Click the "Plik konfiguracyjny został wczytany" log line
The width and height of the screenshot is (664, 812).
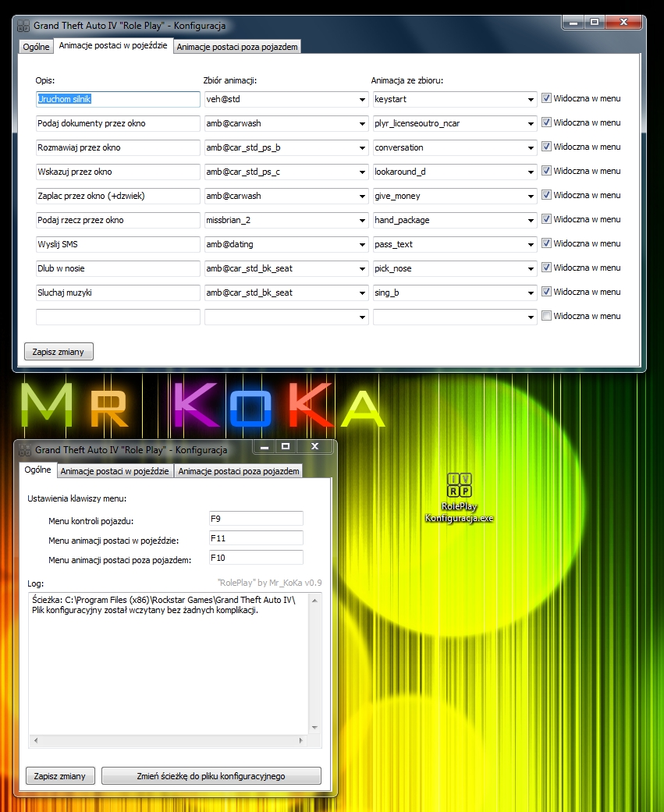pos(145,610)
